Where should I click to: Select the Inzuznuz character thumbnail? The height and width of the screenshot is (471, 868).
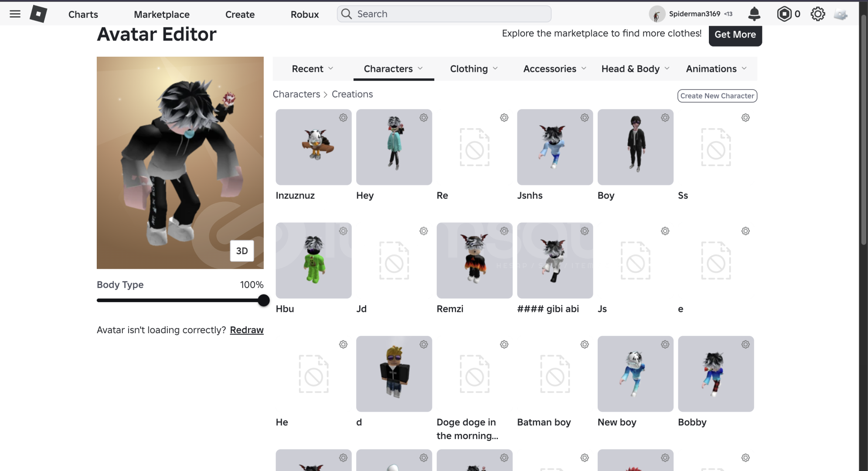coord(313,147)
